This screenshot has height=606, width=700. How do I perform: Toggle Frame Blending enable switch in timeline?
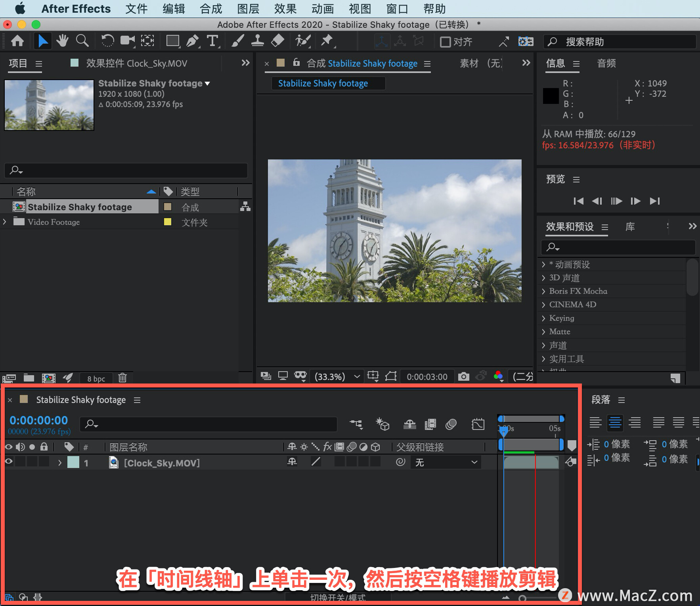tap(430, 424)
